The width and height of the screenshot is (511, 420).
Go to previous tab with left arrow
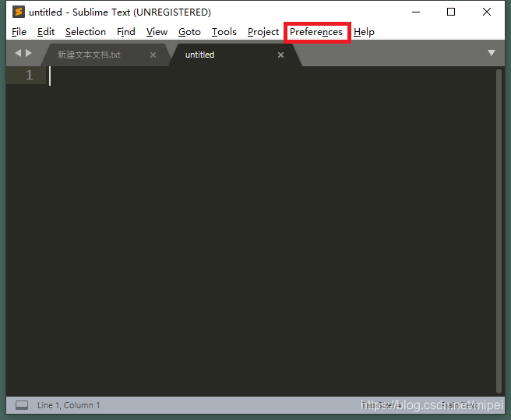[18, 53]
